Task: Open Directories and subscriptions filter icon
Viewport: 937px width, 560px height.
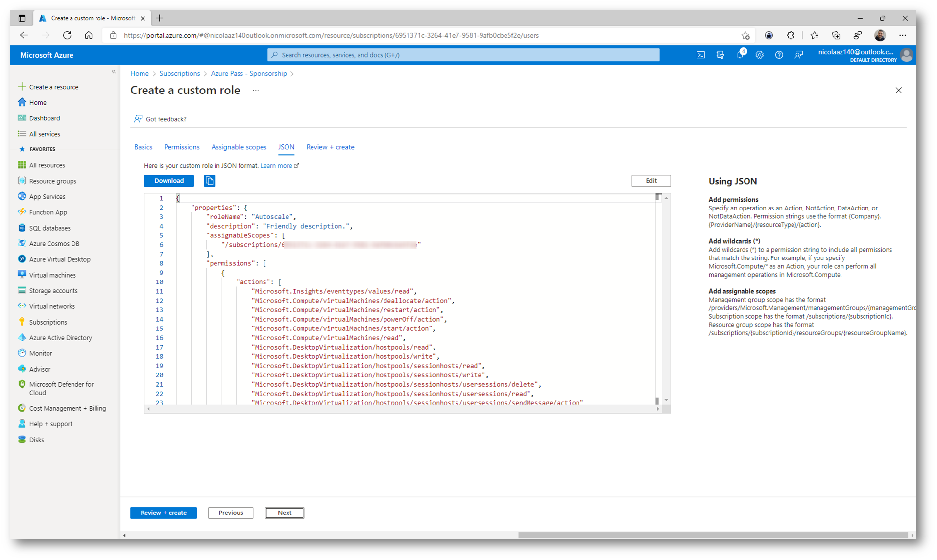Action: click(720, 55)
